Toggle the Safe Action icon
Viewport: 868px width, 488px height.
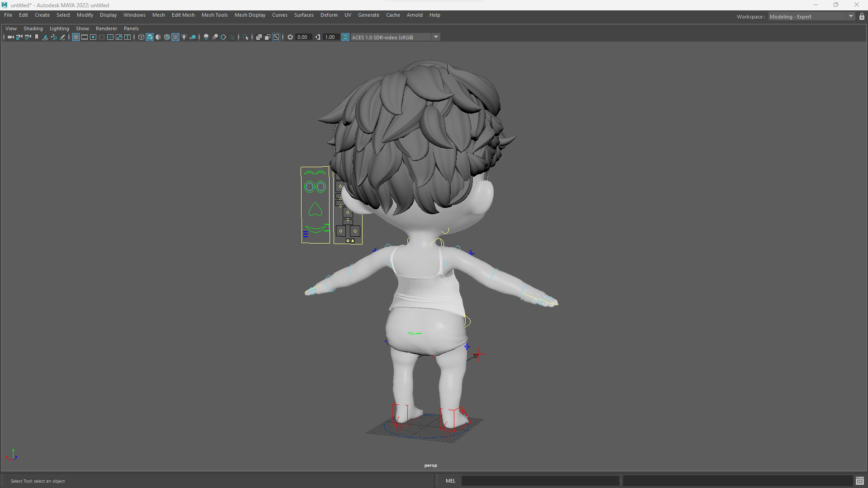(119, 37)
